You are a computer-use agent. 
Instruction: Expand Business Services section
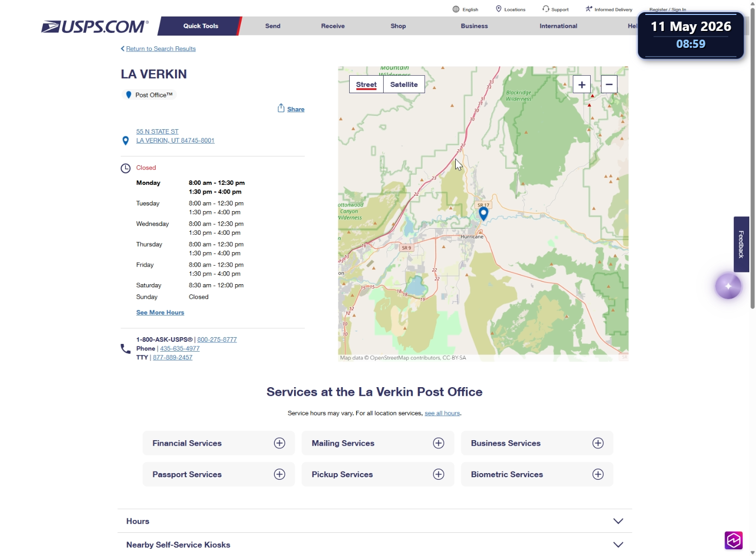click(537, 443)
